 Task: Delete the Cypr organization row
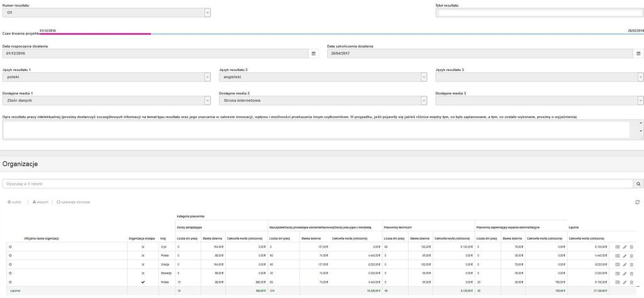point(631,246)
